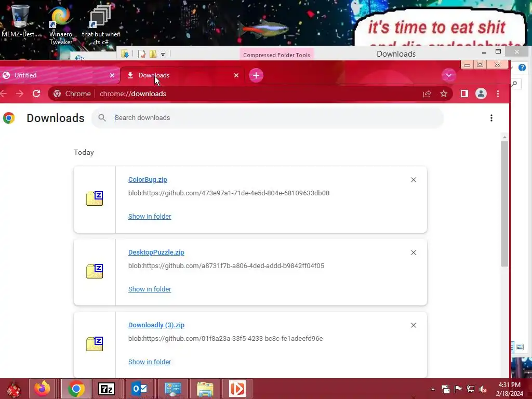Click the downloads scrollbar up arrow
532x399 pixels.
504,137
